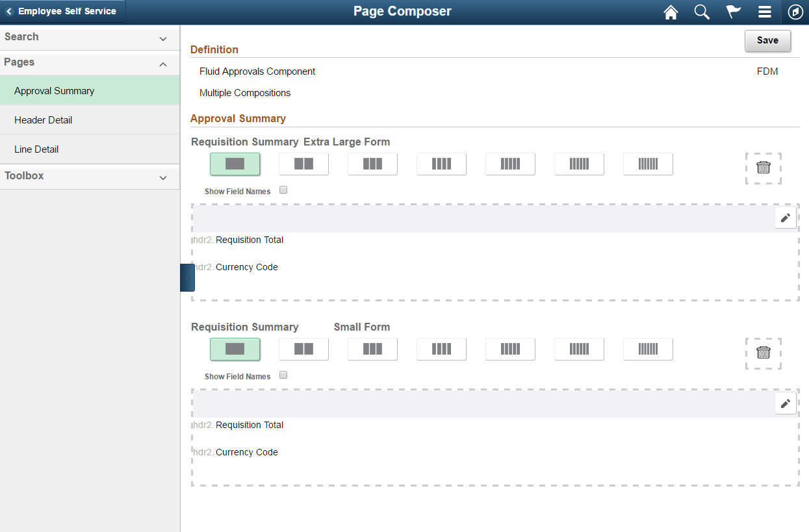Click the edit pencil on Extra Large Form
This screenshot has height=532, width=809.
coord(786,218)
